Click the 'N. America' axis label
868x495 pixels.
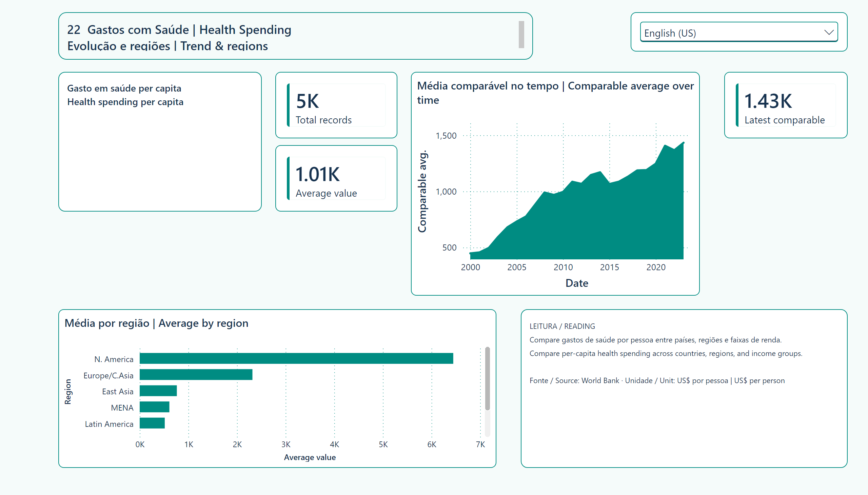pyautogui.click(x=114, y=359)
